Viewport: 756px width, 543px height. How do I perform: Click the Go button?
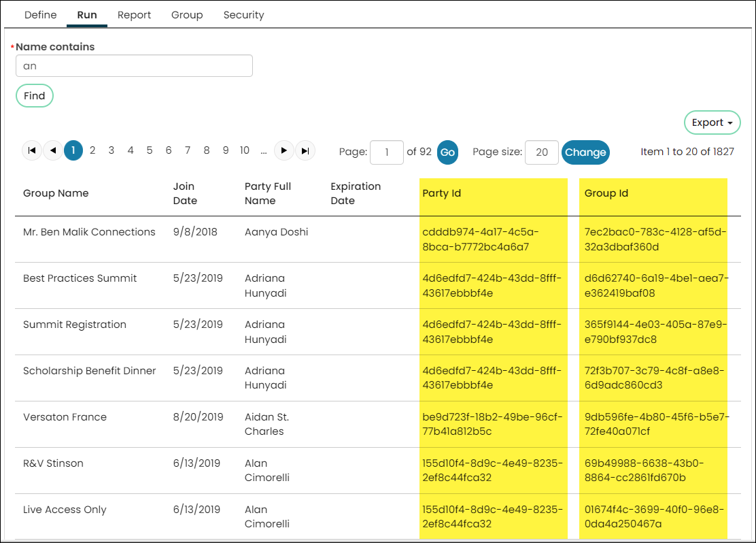point(447,152)
